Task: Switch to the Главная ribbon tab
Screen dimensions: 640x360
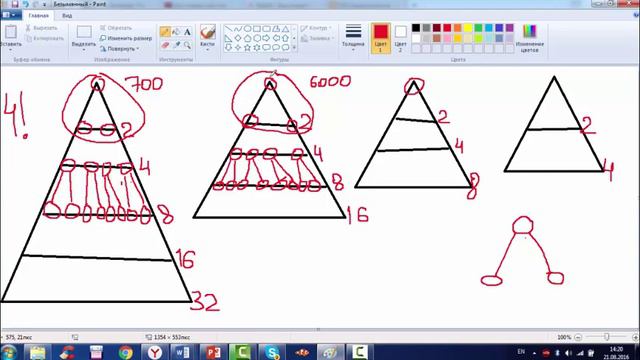Action: (x=39, y=16)
